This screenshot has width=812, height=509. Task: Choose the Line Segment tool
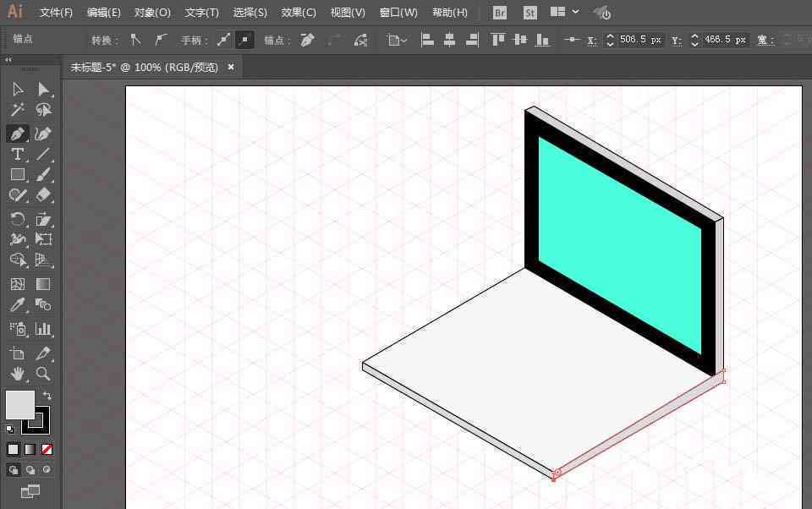pos(43,154)
